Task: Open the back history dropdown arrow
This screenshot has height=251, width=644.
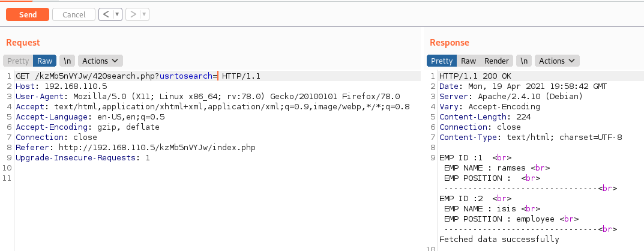Action: pyautogui.click(x=116, y=14)
